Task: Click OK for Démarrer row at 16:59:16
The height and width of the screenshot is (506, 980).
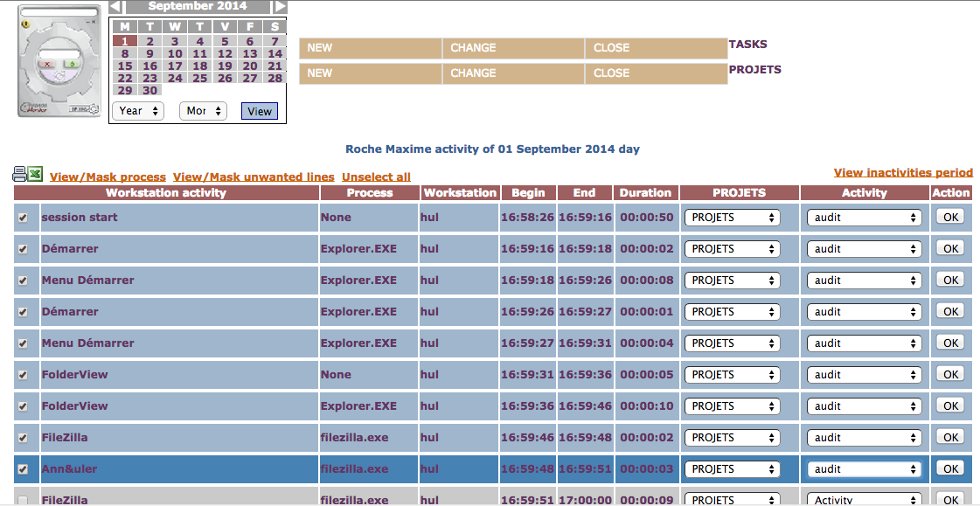Action: point(950,248)
